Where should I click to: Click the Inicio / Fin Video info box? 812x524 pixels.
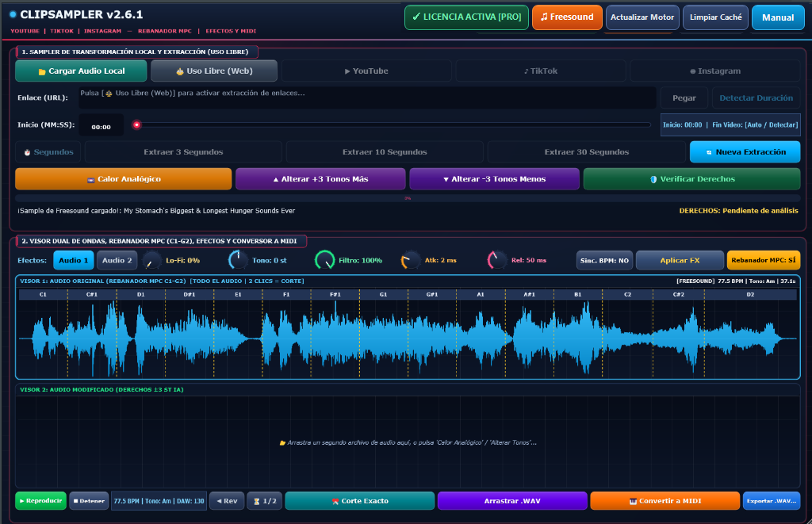pyautogui.click(x=730, y=124)
